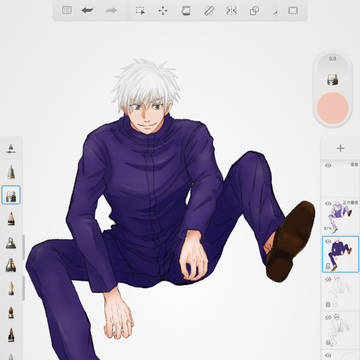Undo the last stroke

pyautogui.click(x=87, y=11)
